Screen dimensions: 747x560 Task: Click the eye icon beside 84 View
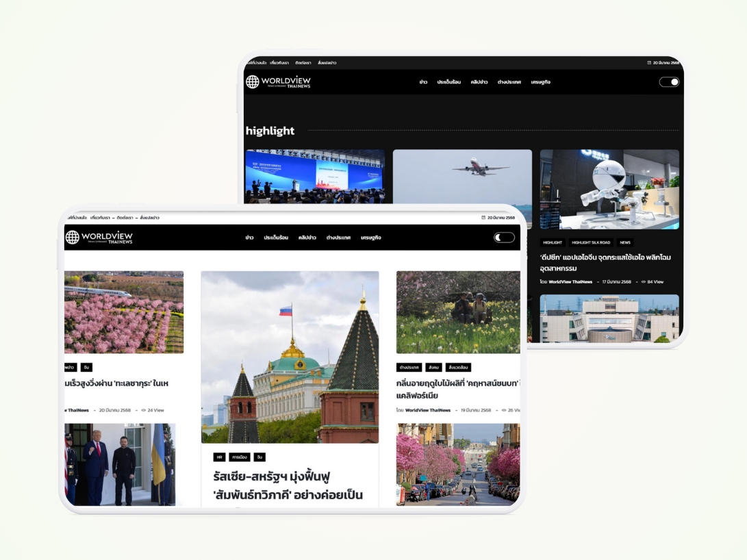(643, 282)
